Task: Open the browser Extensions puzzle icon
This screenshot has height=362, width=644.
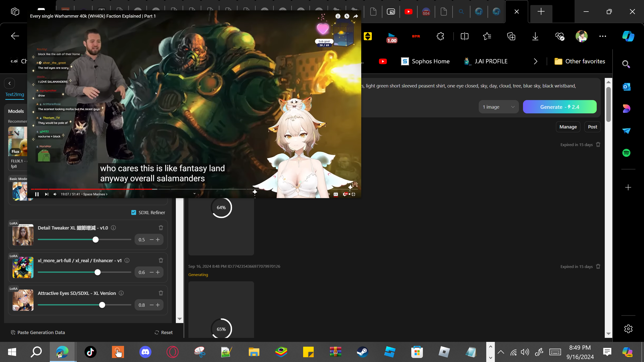Action: point(440,36)
